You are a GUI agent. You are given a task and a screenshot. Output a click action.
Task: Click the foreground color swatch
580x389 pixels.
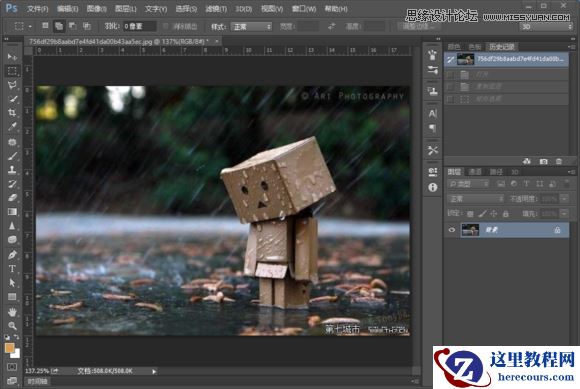pyautogui.click(x=9, y=348)
